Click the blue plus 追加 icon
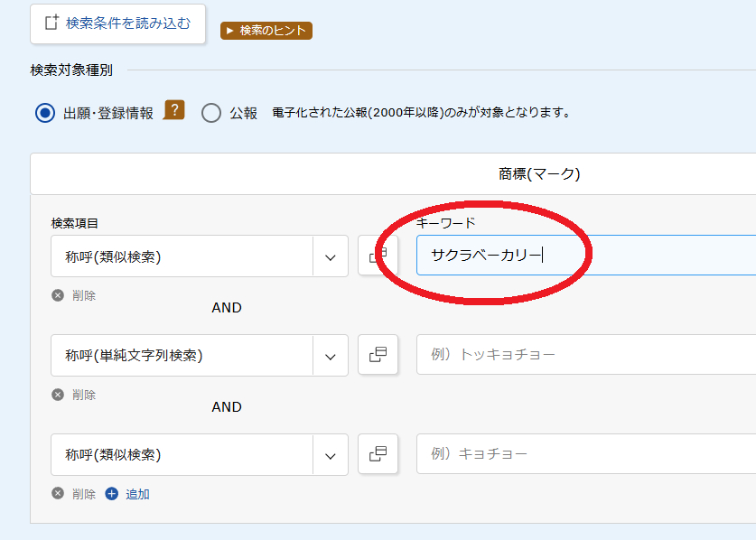The width and height of the screenshot is (756, 540). tap(111, 494)
